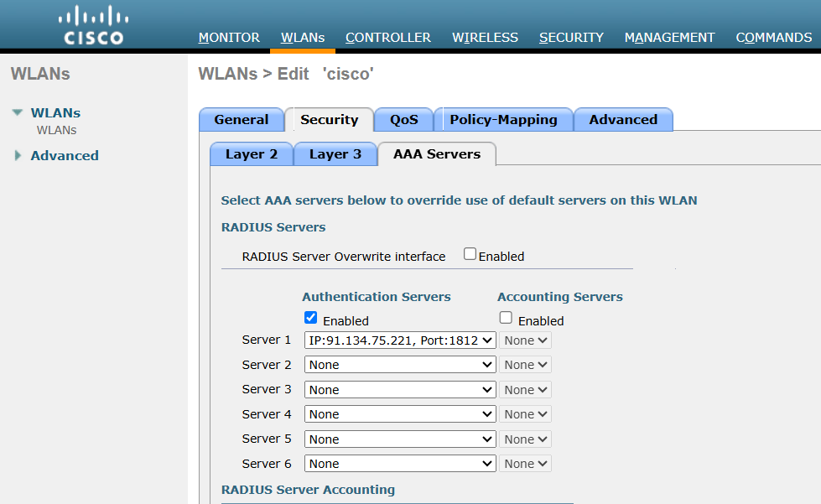The width and height of the screenshot is (821, 504).
Task: Click the Advanced link in sidebar
Action: 65,155
